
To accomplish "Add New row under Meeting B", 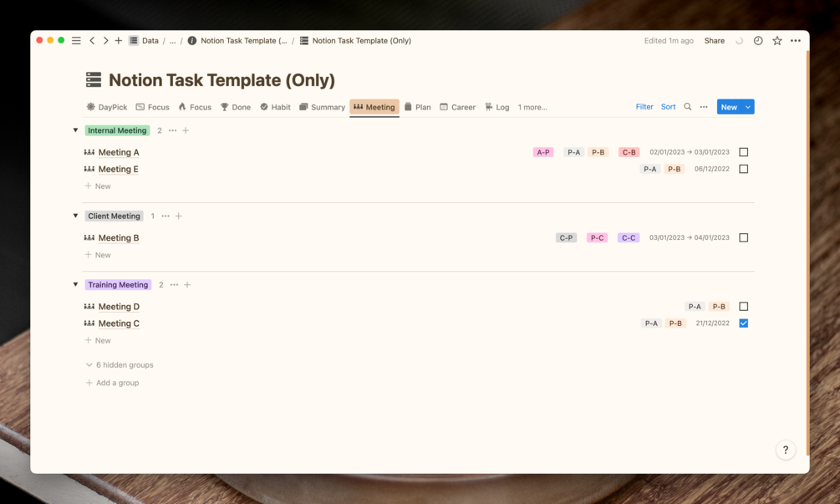I will pyautogui.click(x=98, y=255).
